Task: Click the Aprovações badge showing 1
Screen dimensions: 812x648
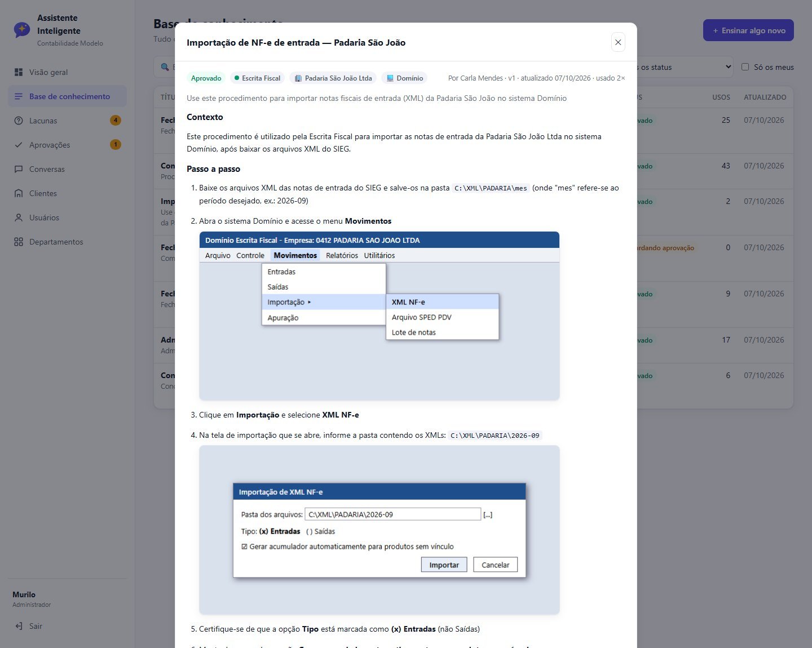Action: click(116, 144)
